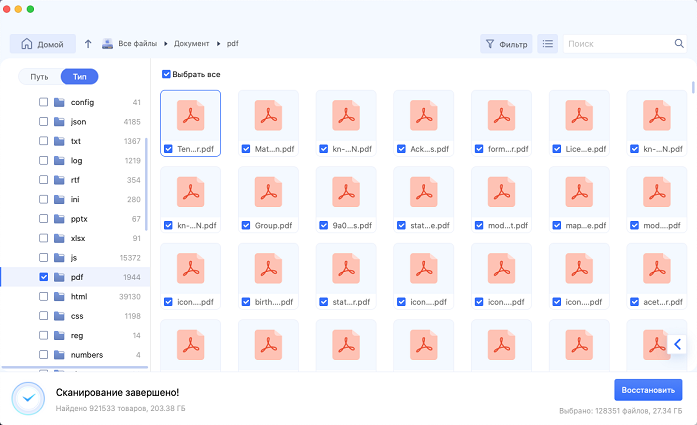Uncheck Ten...r.pdf file checkbox
Screen dimensions: 697x425
coord(168,149)
